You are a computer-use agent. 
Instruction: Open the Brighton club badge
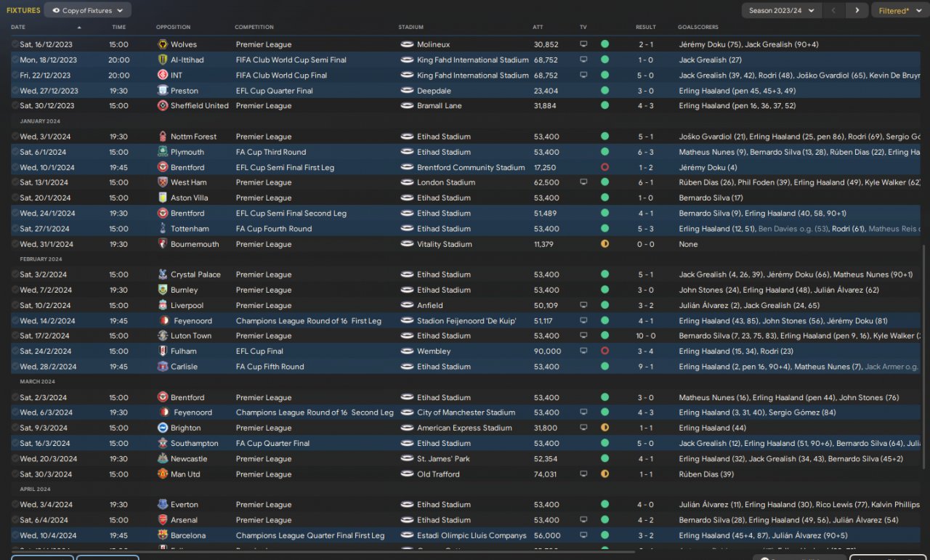pos(163,428)
